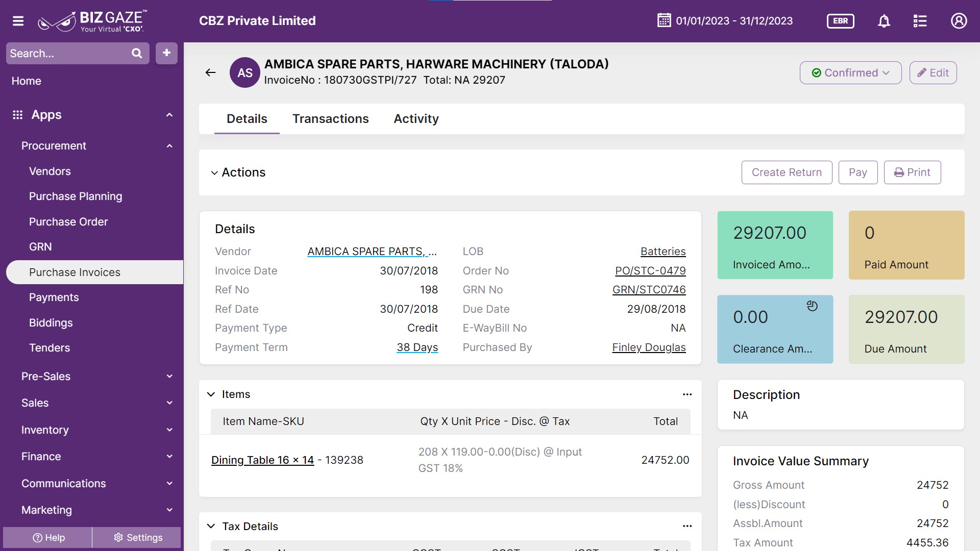This screenshot has width=980, height=551.
Task: Open Settings in sidebar footer
Action: pyautogui.click(x=137, y=538)
